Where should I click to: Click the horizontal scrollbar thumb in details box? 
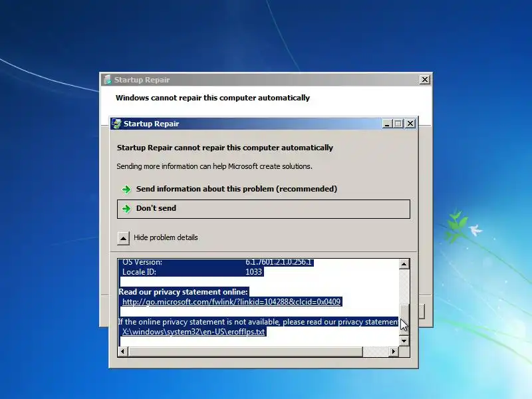[x=245, y=352]
